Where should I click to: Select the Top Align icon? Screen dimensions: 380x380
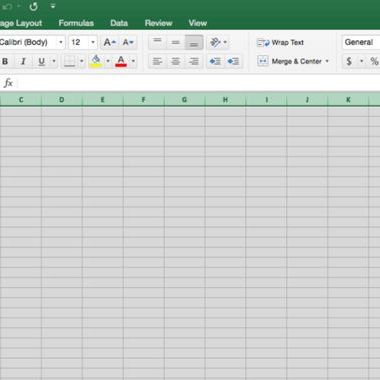(x=157, y=42)
